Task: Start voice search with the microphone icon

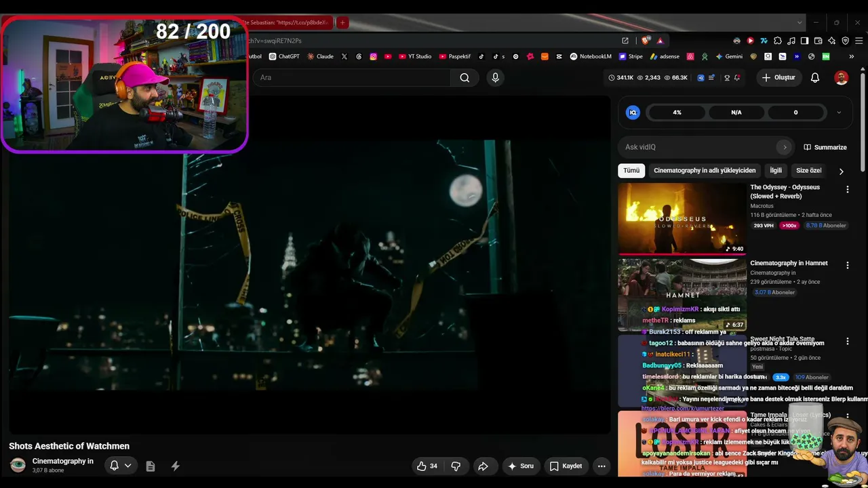Action: 495,77
